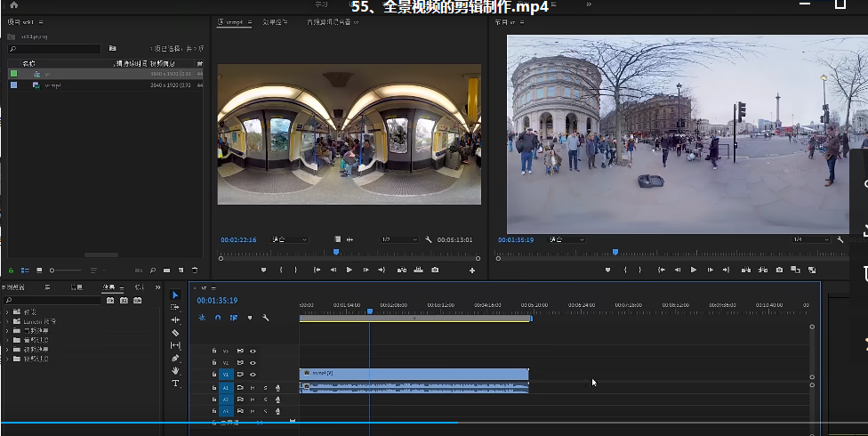Viewport: 868px width, 436px height.
Task: Hide the V1 track output eye
Action: click(x=253, y=375)
